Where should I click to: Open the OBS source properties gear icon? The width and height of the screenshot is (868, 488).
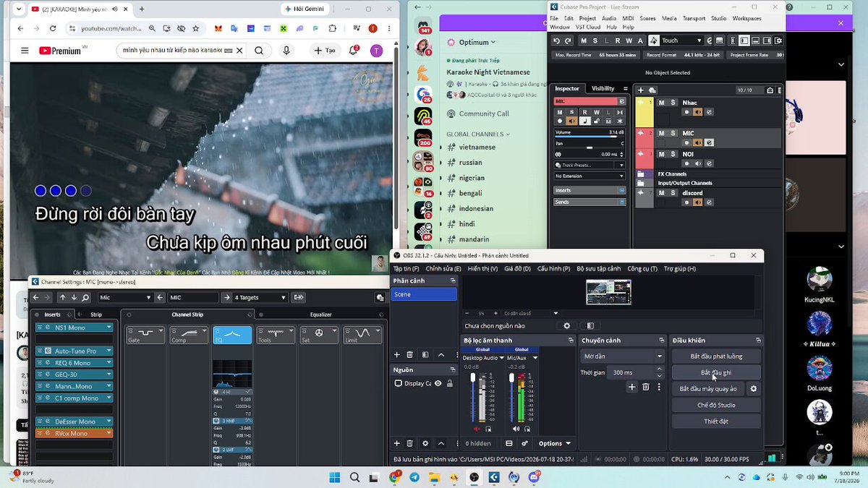pyautogui.click(x=425, y=443)
